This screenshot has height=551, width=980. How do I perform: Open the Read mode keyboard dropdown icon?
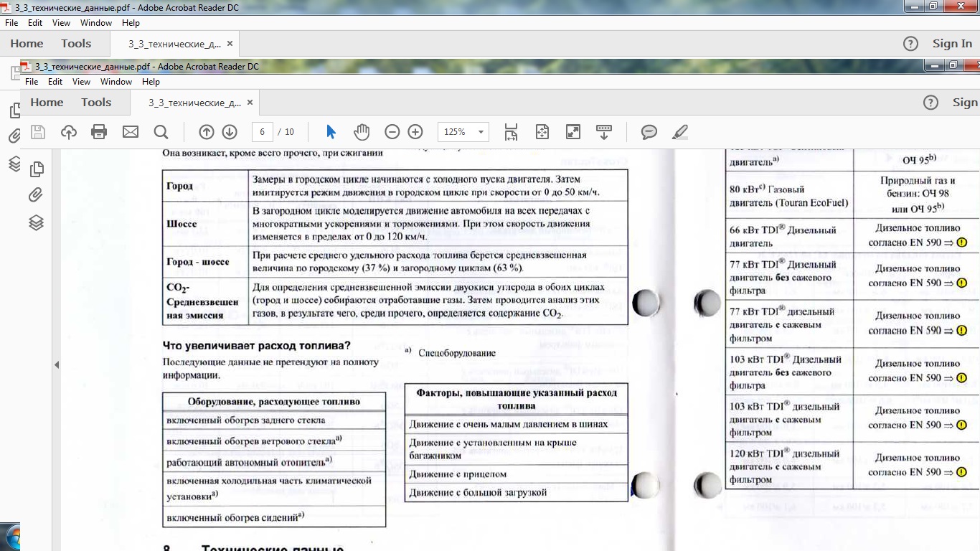603,132
